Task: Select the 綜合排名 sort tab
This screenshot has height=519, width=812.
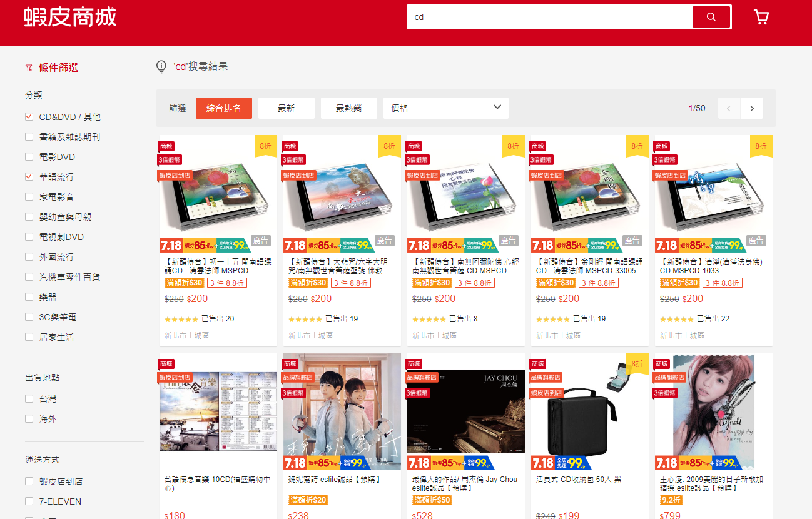Action: point(224,108)
